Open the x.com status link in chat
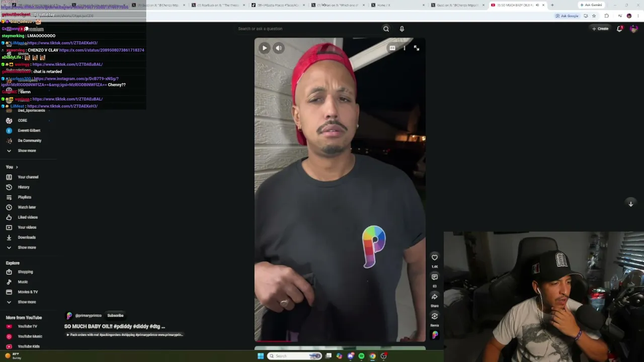Image resolution: width=644 pixels, height=362 pixels. pos(102,50)
